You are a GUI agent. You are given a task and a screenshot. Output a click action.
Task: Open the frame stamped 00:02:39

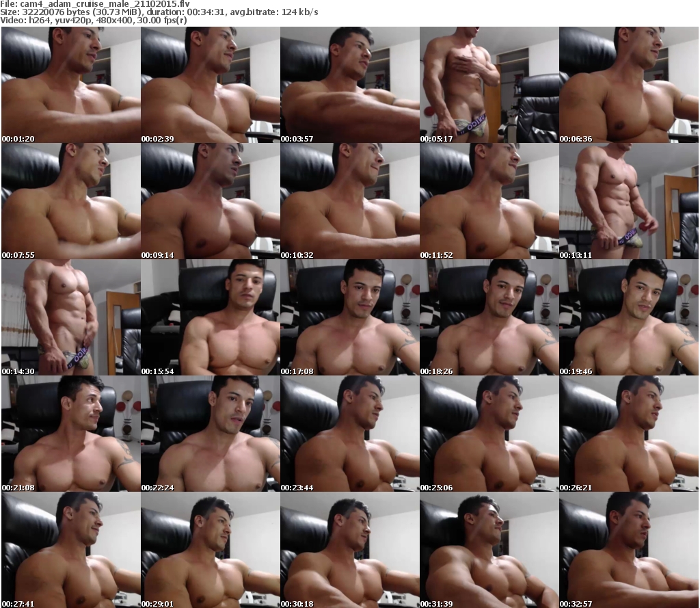pos(211,85)
